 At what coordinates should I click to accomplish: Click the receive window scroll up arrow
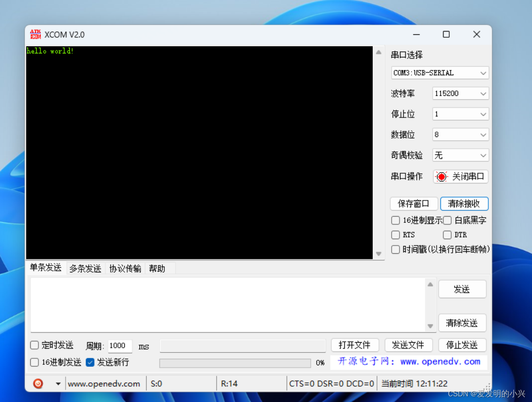coord(379,52)
